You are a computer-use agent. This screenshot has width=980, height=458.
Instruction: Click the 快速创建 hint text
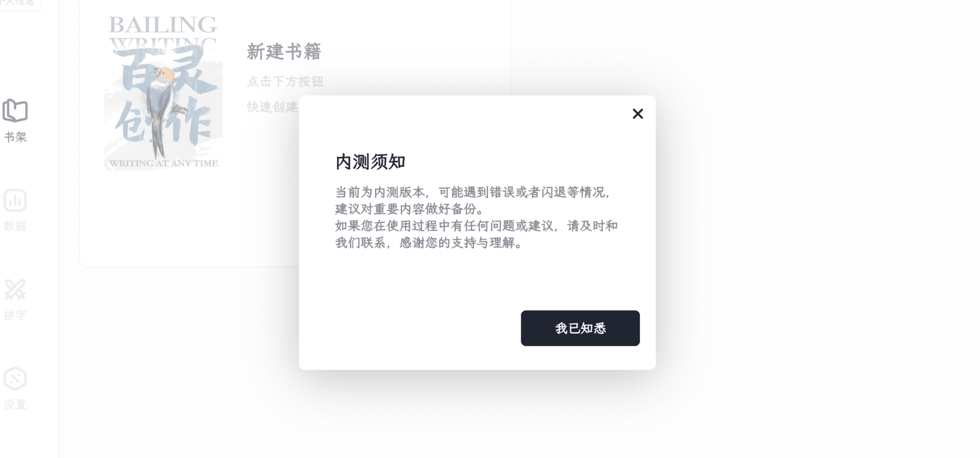tap(272, 107)
